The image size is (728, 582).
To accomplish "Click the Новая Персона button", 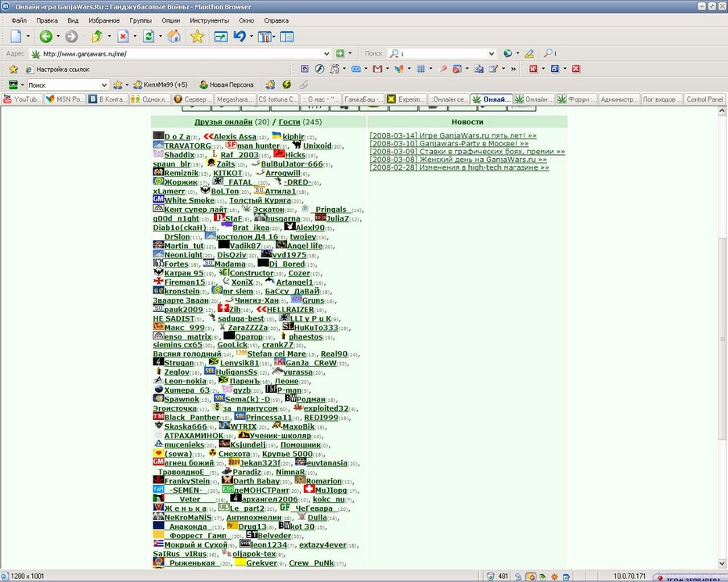I will pyautogui.click(x=226, y=85).
